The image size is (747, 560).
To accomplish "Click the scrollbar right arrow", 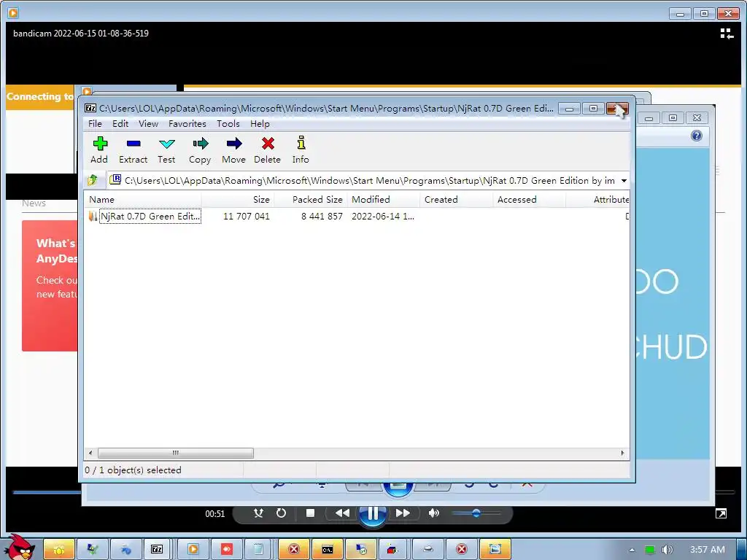I will [x=622, y=453].
